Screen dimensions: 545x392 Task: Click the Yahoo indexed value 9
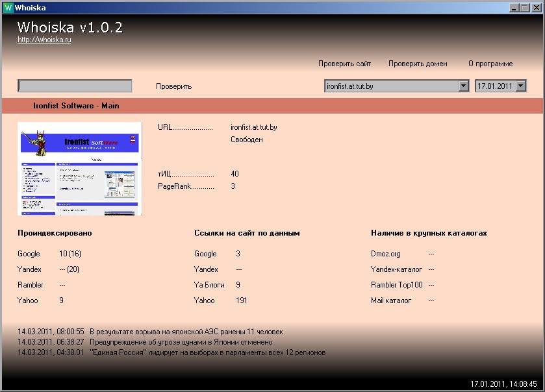[61, 300]
